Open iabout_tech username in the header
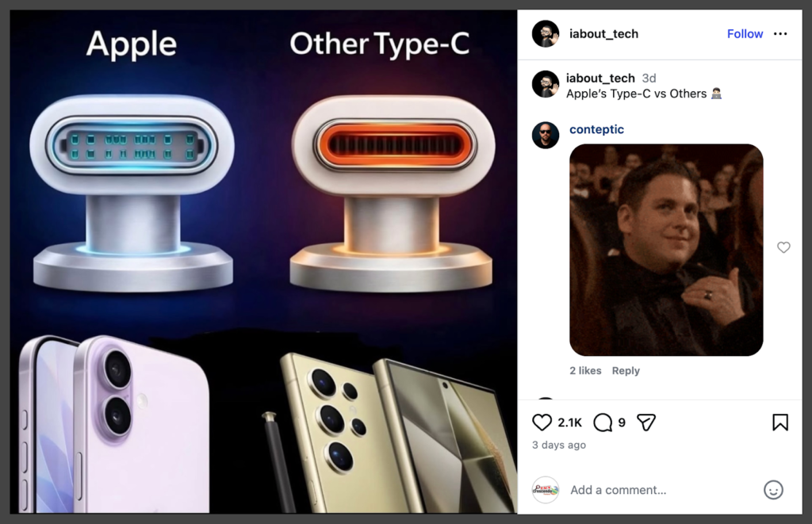Viewport: 812px width, 524px height. point(603,33)
